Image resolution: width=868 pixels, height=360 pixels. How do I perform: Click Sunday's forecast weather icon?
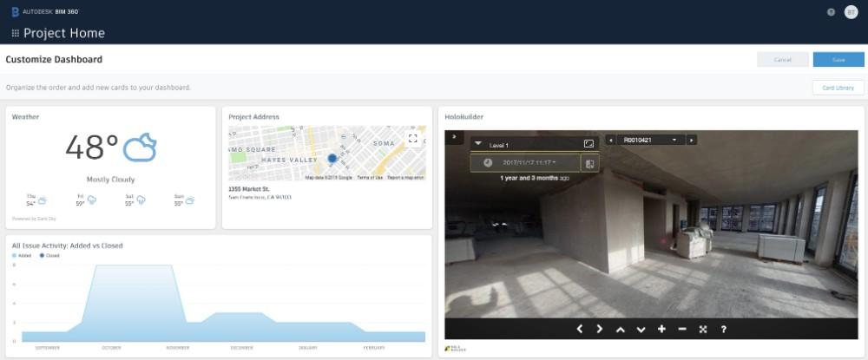(190, 200)
